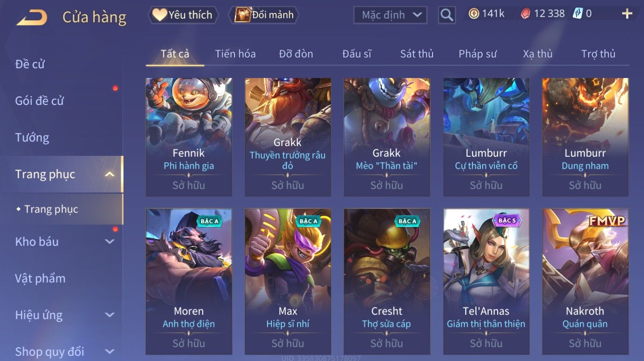Select the Nakroth Quán quân FMVP skin
Screen dimensions: 644x361
click(x=585, y=281)
